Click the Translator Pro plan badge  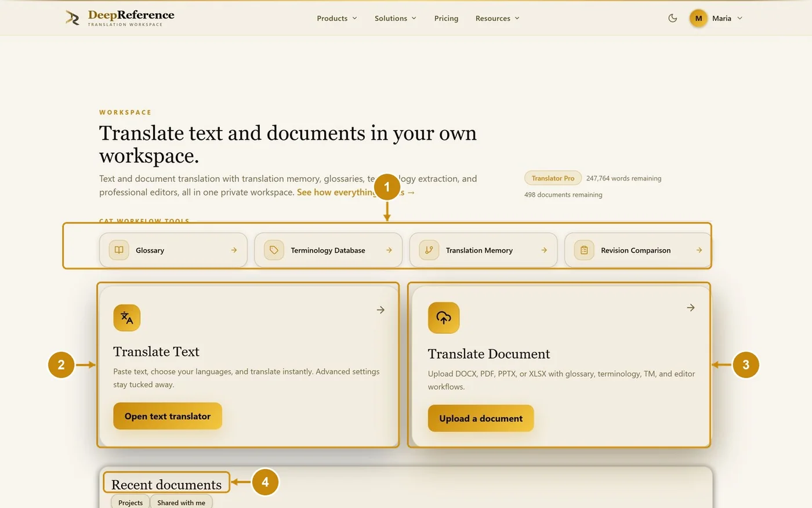coord(553,178)
